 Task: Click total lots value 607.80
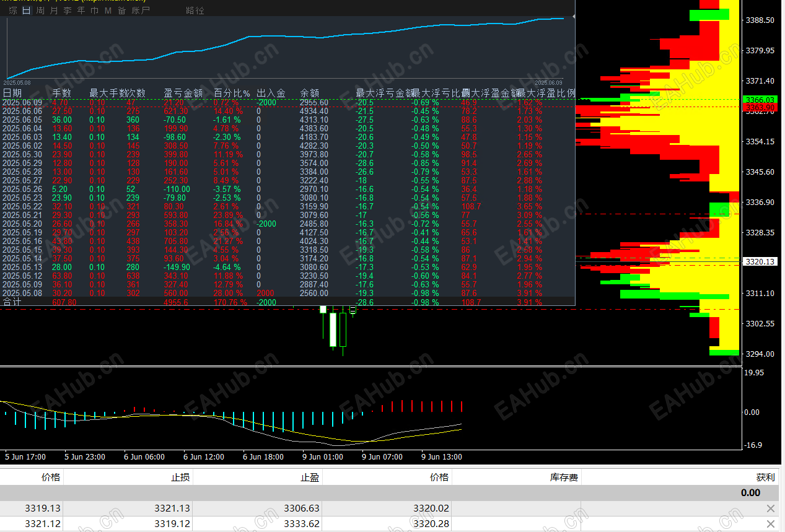tap(64, 302)
